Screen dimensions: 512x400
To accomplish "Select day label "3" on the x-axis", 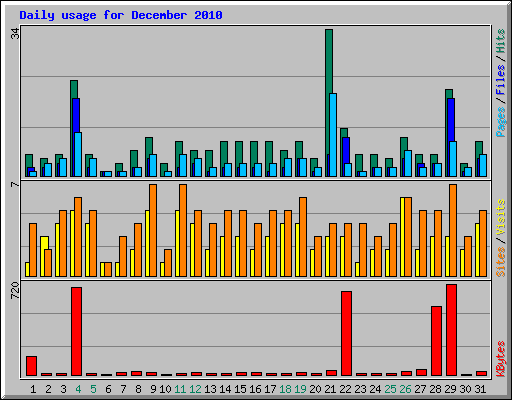I will click(63, 389).
